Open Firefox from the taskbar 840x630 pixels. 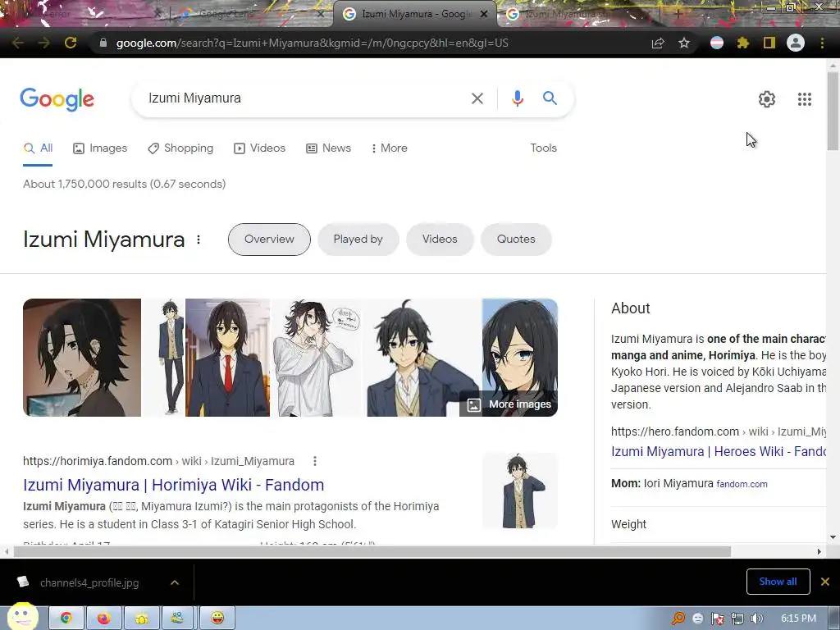pos(104,619)
